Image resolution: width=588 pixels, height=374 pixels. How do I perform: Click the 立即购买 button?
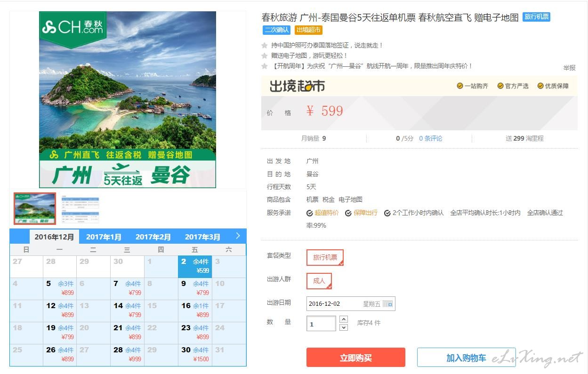[356, 358]
